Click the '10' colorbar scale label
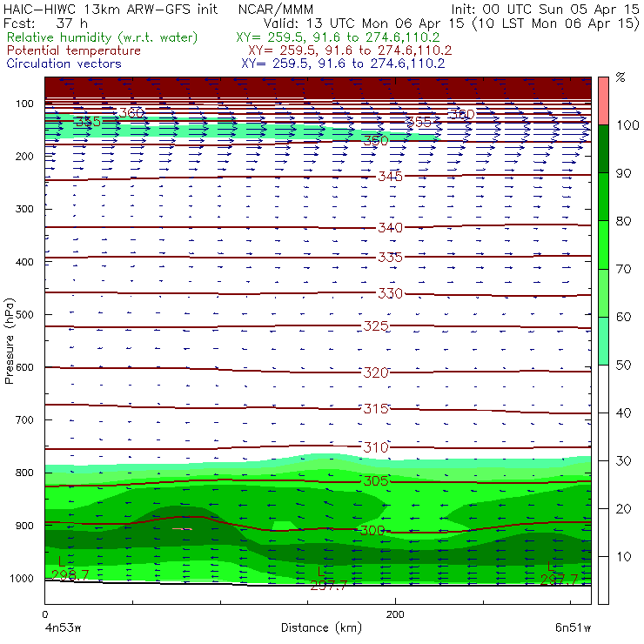The height and width of the screenshot is (644, 644). tap(623, 557)
